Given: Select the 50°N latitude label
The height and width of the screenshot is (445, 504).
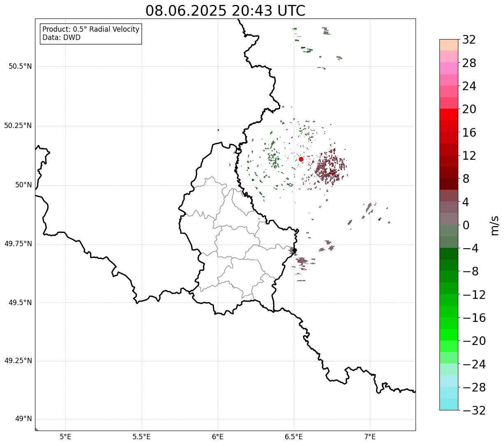Looking at the screenshot, I should click(23, 185).
